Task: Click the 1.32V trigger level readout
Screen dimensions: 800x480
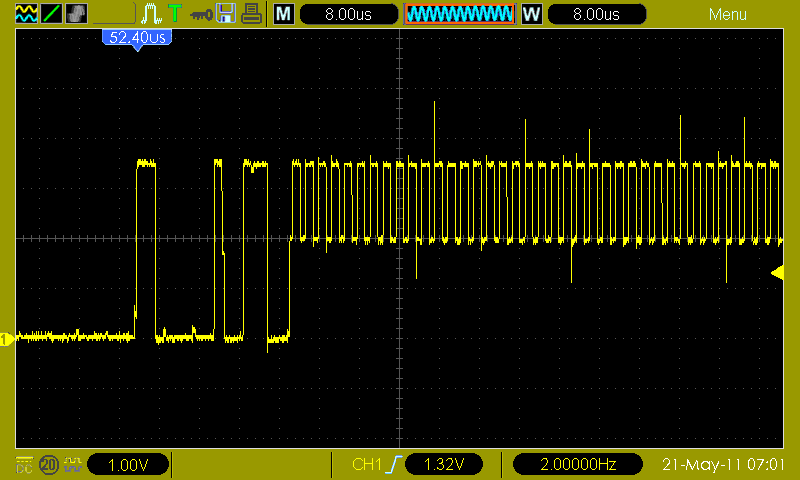Action: (x=444, y=464)
